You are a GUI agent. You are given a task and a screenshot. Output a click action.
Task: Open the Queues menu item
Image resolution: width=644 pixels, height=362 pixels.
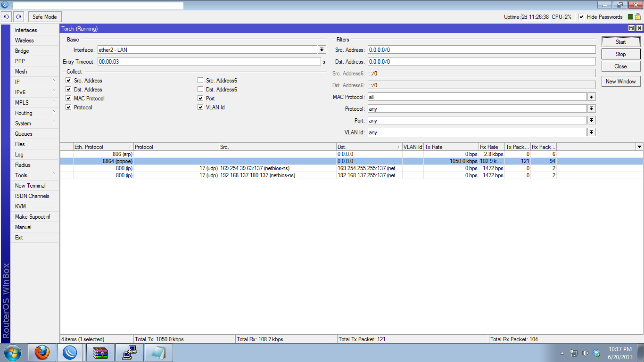click(35, 134)
